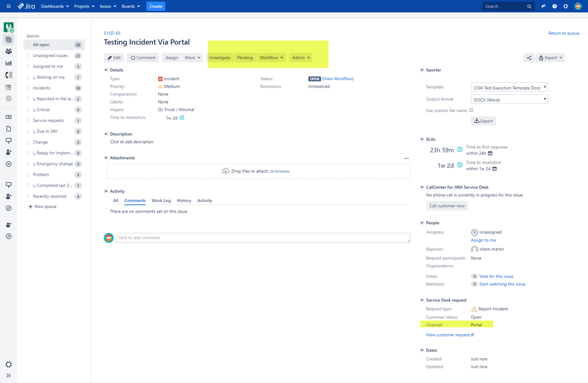The width and height of the screenshot is (588, 383).
Task: Collapse the Description section
Action: (x=106, y=134)
